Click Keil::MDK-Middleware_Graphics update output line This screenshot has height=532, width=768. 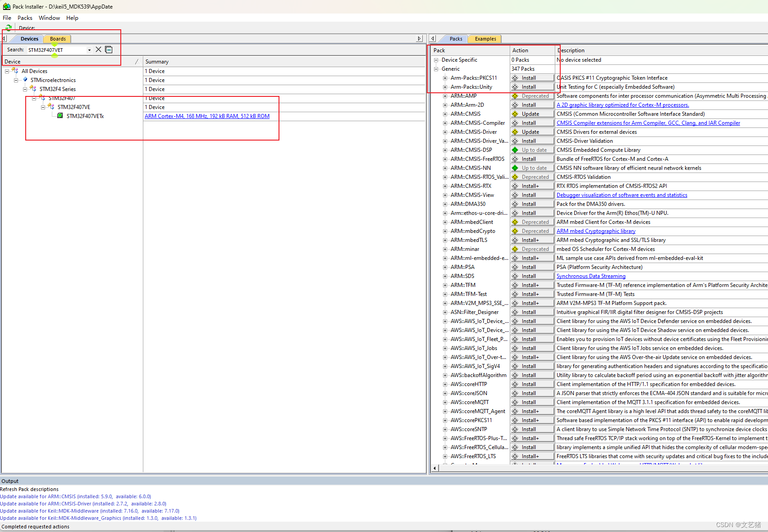click(x=98, y=518)
